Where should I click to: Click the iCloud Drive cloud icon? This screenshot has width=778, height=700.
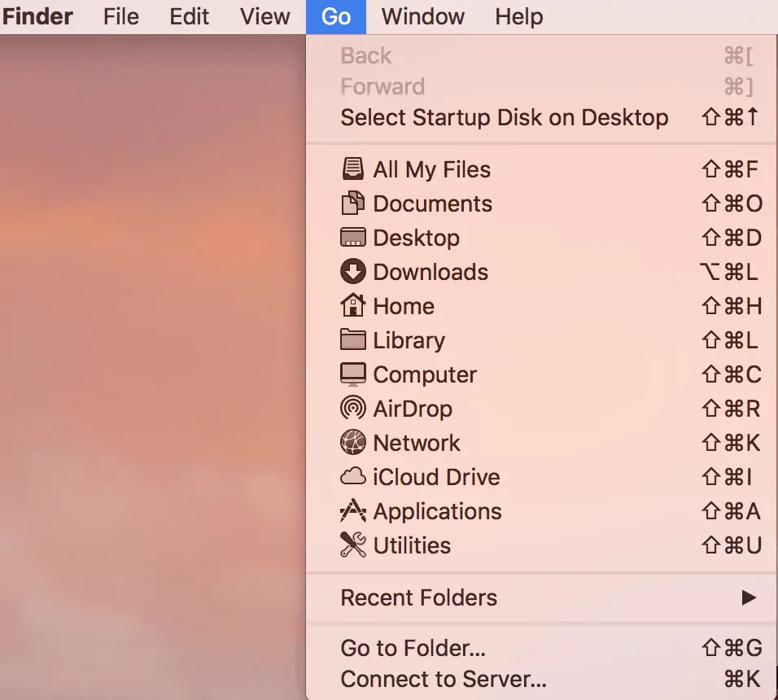[x=352, y=477]
